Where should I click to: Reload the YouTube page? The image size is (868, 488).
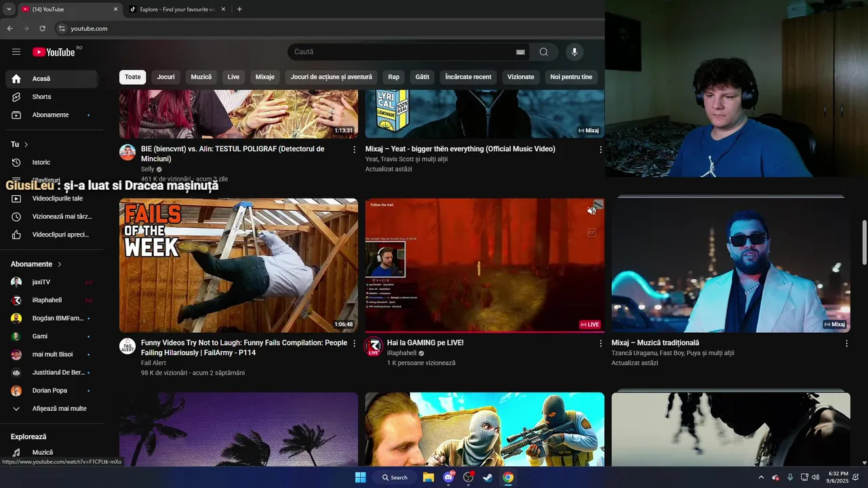tap(42, 28)
